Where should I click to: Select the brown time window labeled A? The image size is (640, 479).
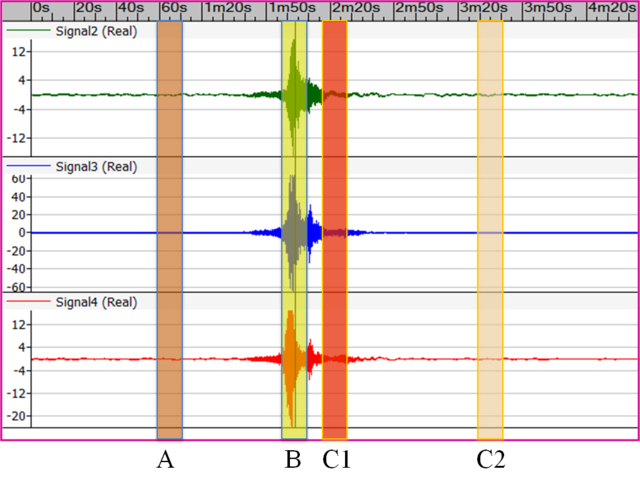tap(170, 230)
